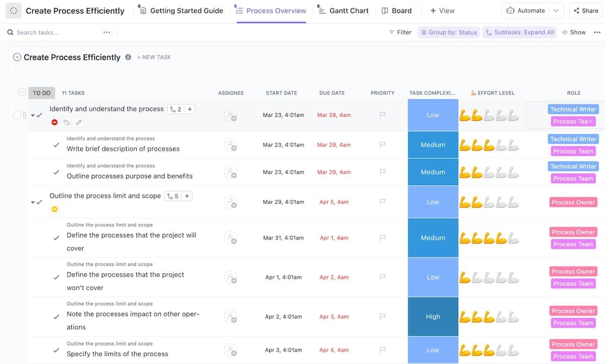Click the 'High' task complexity cell
Viewport: 605px width, 364px height.
[x=433, y=317]
